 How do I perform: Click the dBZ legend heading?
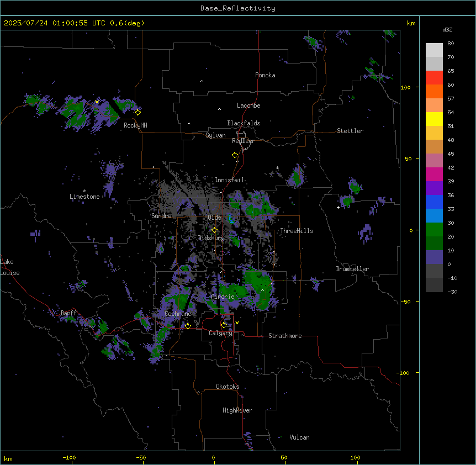(447, 30)
